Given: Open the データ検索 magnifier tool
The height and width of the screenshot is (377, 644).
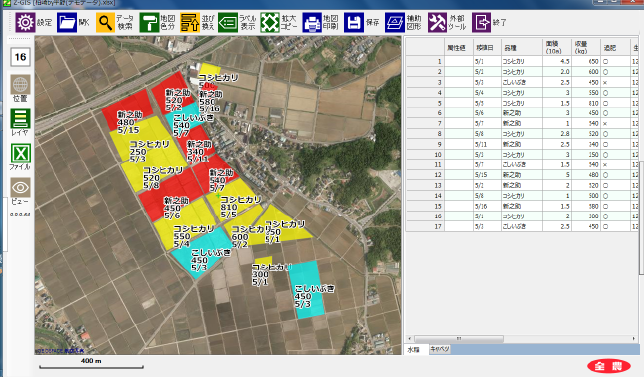Looking at the screenshot, I should pyautogui.click(x=106, y=22).
